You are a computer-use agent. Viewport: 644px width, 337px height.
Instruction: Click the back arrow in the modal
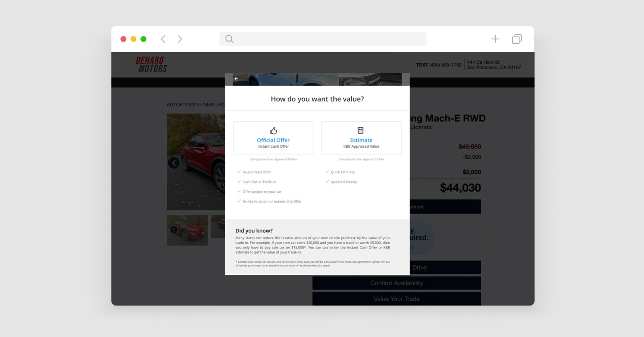pos(236,79)
